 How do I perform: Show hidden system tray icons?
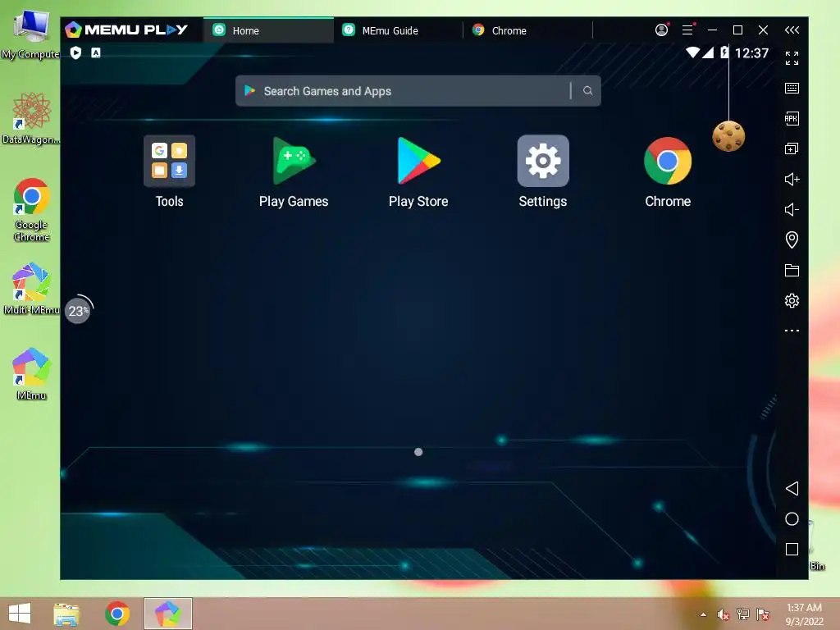pyautogui.click(x=703, y=614)
